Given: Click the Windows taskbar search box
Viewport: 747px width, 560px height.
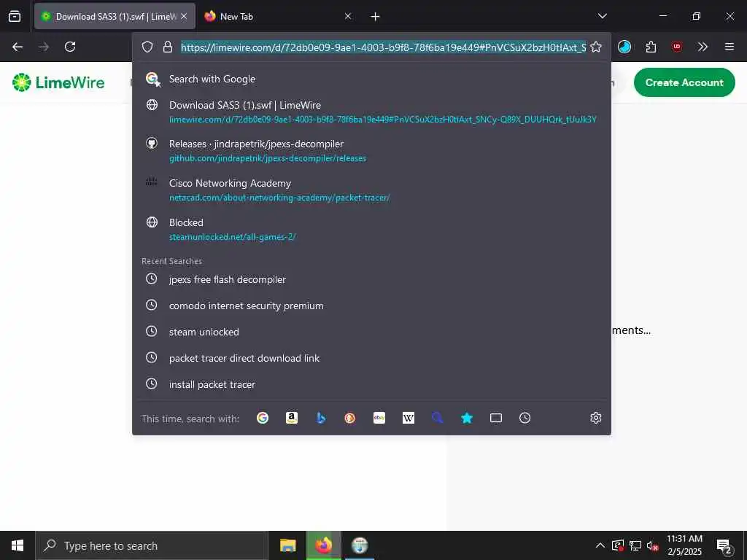Looking at the screenshot, I should tap(152, 545).
